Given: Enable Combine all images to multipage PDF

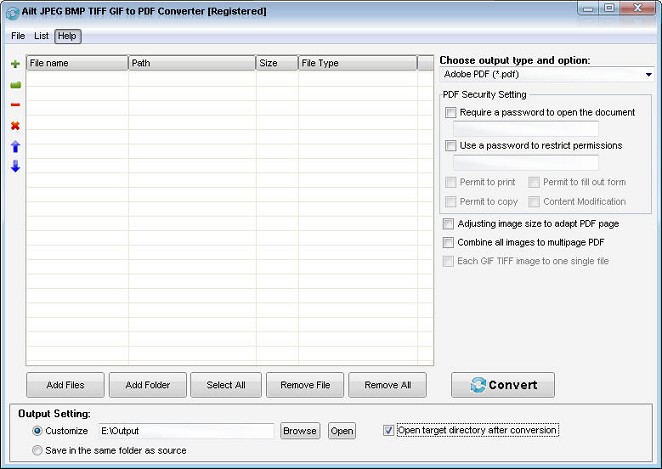Looking at the screenshot, I should coord(448,242).
